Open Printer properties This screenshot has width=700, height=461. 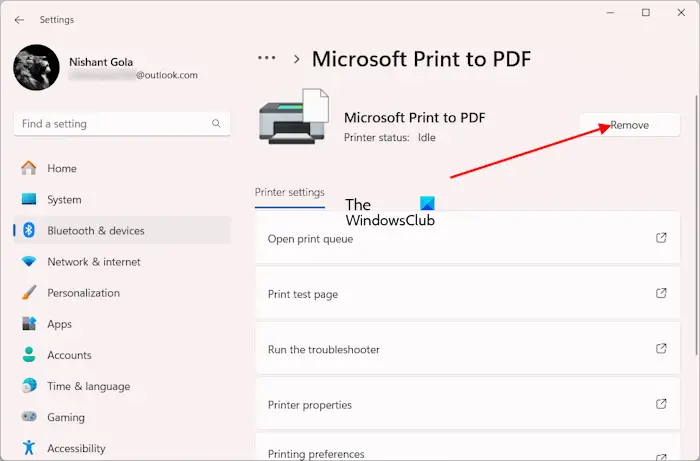pos(467,404)
